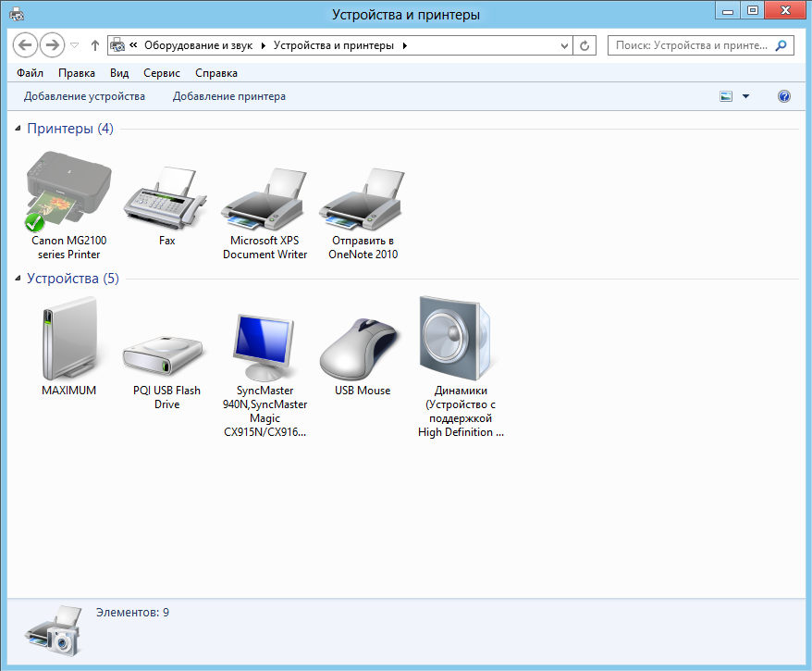Collapse the Принтеры (4) group

(18, 128)
